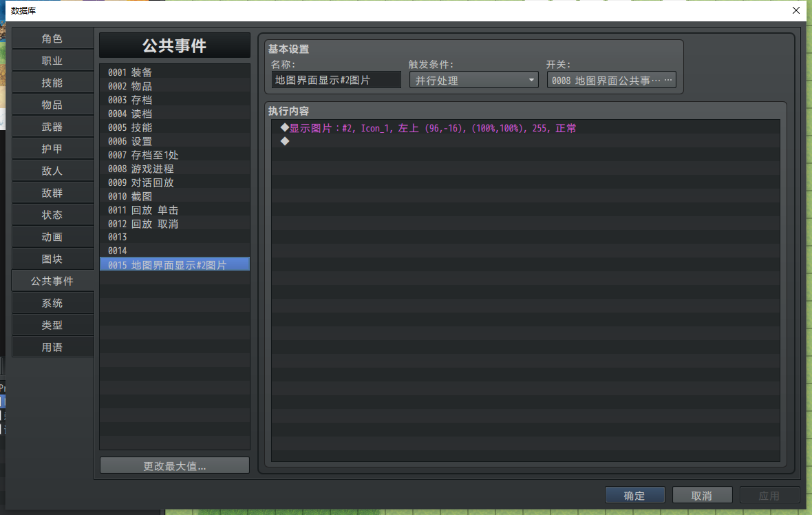Viewport: 812px width, 515px height.
Task: Select common event 0010 截图
Action: point(175,196)
